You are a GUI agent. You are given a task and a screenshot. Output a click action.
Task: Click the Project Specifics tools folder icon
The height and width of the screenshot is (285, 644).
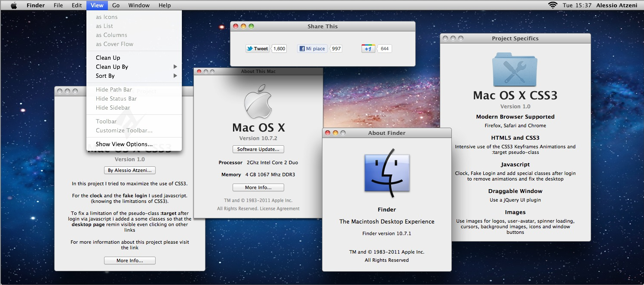(515, 69)
